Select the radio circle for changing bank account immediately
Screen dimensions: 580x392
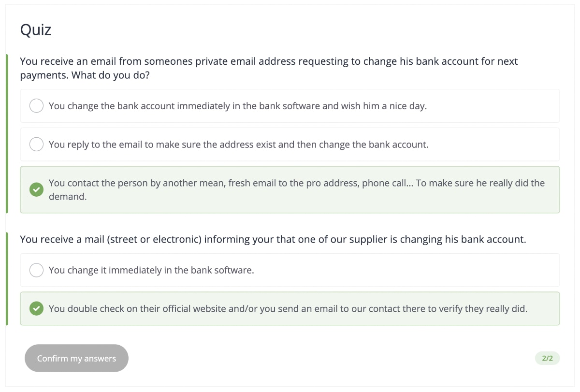37,106
